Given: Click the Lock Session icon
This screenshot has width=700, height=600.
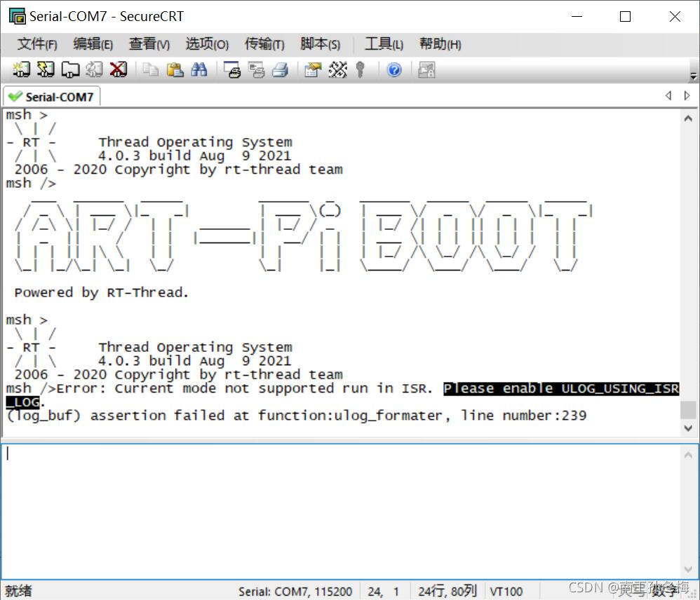Looking at the screenshot, I should tap(426, 69).
